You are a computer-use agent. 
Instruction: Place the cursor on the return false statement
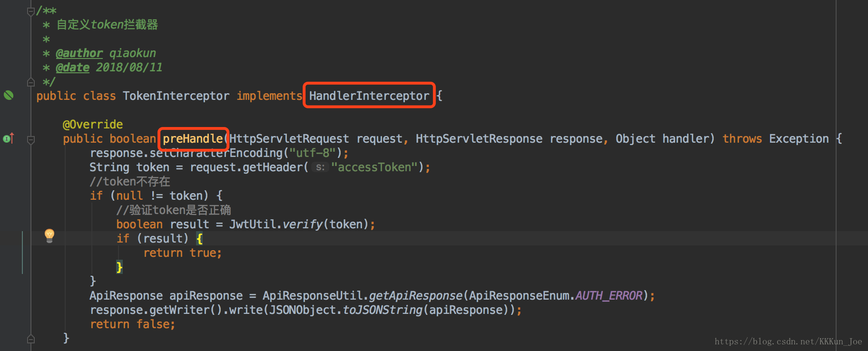(x=132, y=324)
